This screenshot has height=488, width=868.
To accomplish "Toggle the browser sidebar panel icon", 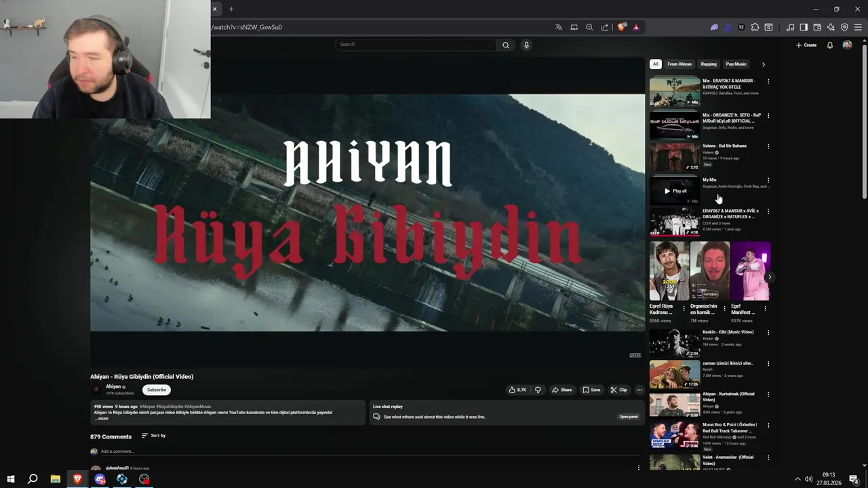I will [x=804, y=27].
